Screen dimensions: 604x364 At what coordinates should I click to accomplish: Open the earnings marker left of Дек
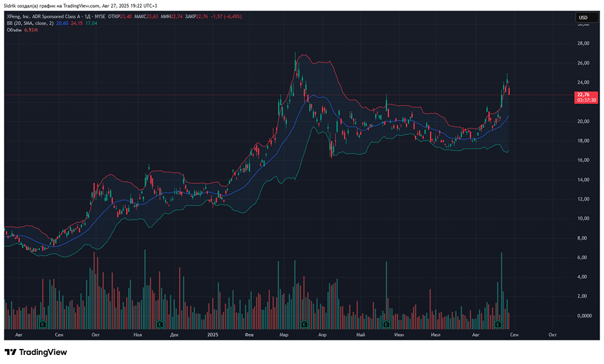point(159,324)
